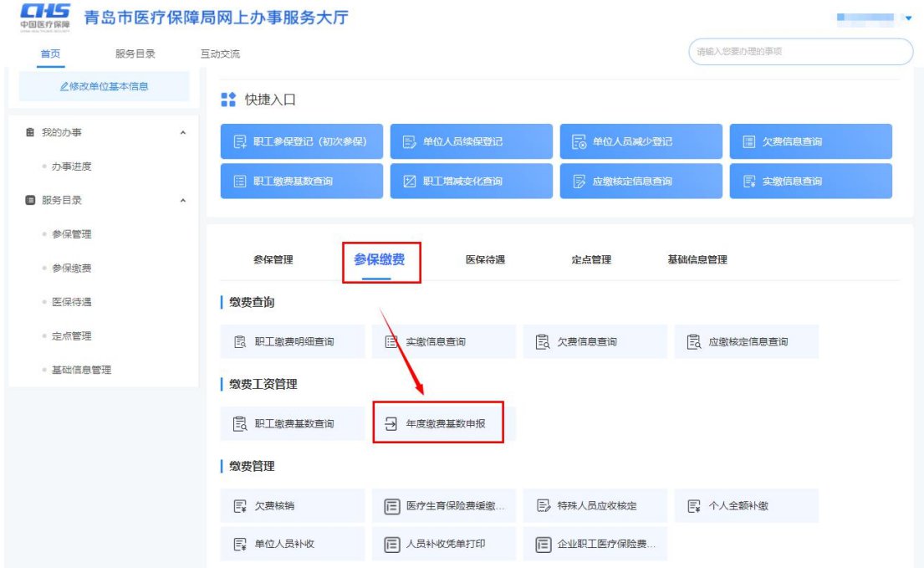This screenshot has height=568, width=924.
Task: Click the 人员补收凭单打印 item icon
Action: [392, 545]
